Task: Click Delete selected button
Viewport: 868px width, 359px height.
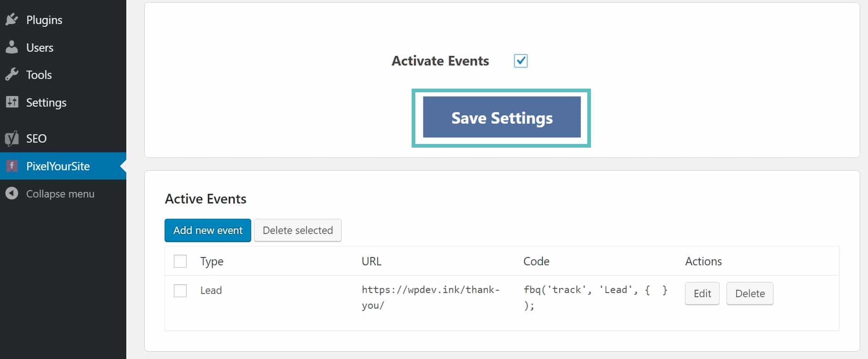Action: click(298, 230)
